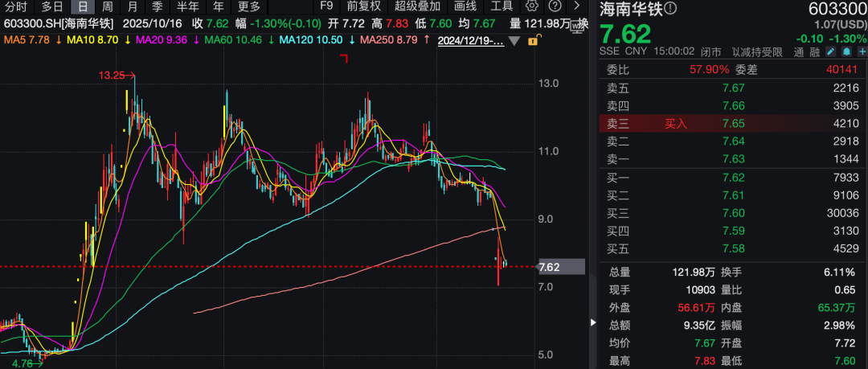The width and height of the screenshot is (868, 369).
Task: Open the 画线 drawing tools
Action: pos(465,6)
